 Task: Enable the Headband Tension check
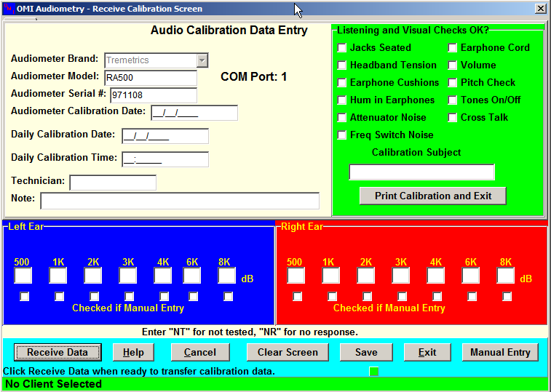click(342, 65)
